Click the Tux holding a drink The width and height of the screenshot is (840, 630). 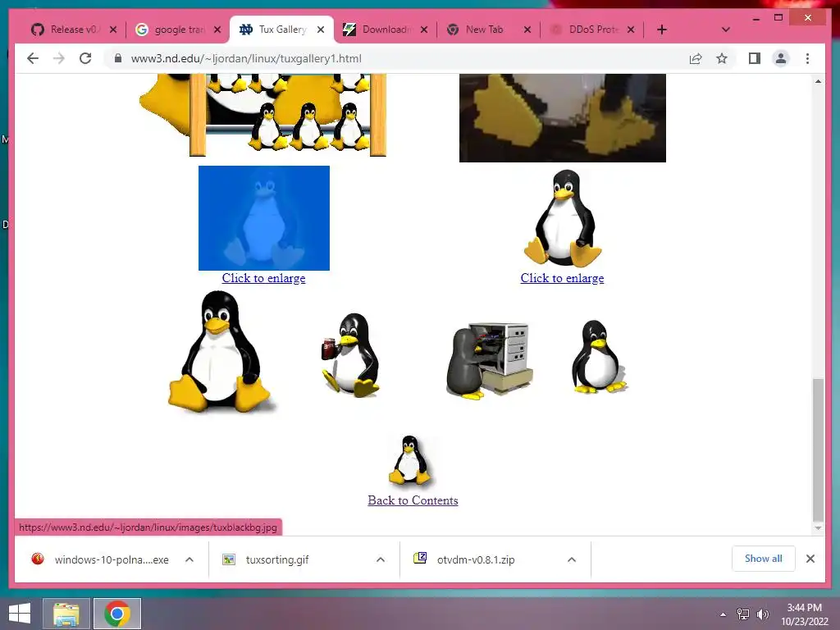pos(351,354)
